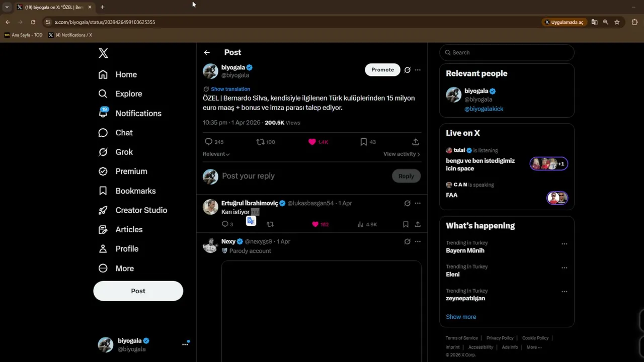Click Grok icon on Ertuğrul's reply
Image resolution: width=644 pixels, height=362 pixels.
pyautogui.click(x=408, y=203)
